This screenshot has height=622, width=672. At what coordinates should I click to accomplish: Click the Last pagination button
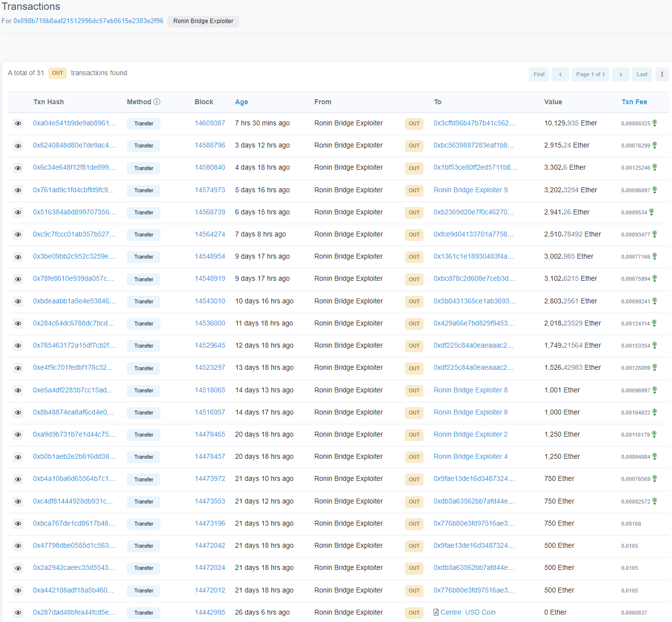[642, 74]
